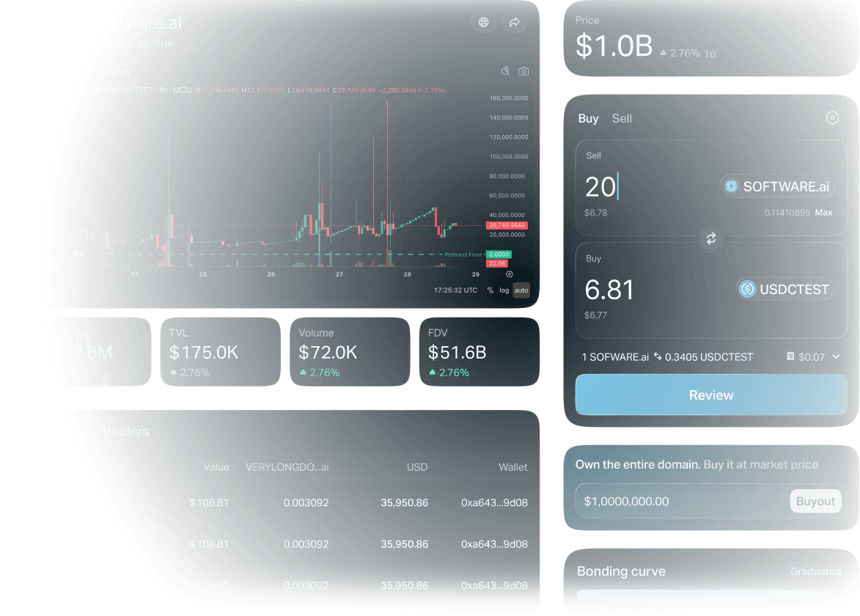Expand the 0.3405 USDCTEST rate chevron

coord(838,357)
